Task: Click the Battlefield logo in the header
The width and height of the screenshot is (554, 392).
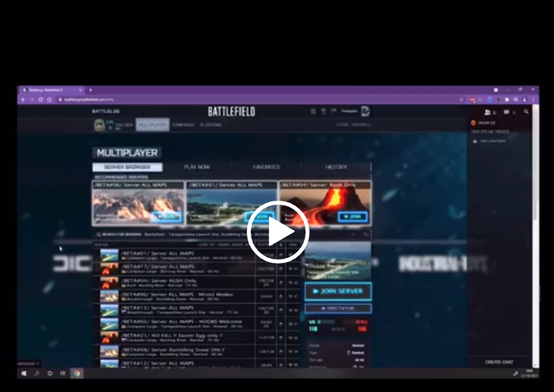Action: 231,111
